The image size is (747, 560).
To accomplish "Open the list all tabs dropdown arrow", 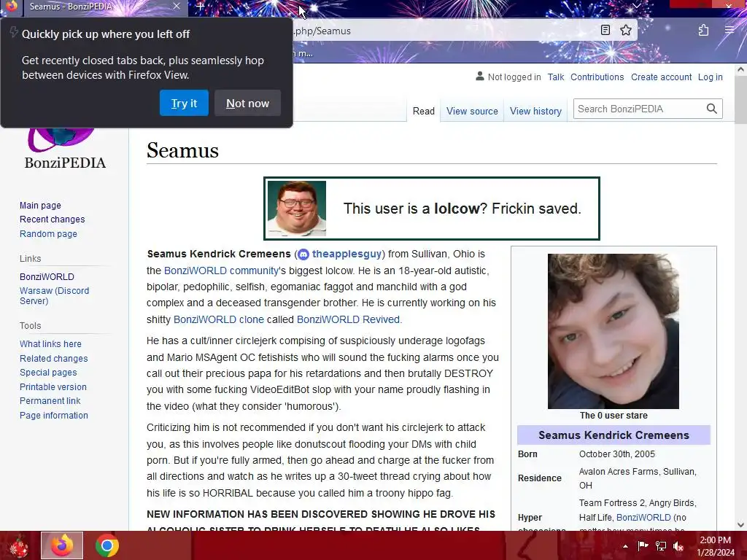I will (636, 6).
